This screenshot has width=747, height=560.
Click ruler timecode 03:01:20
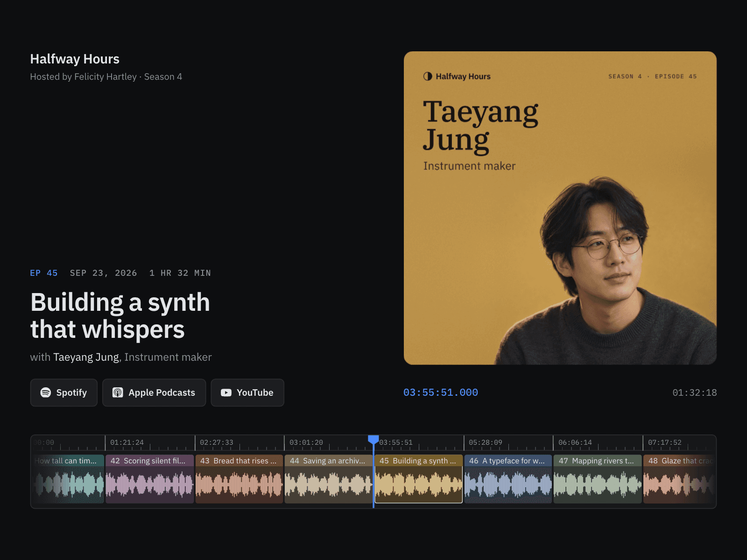306,442
